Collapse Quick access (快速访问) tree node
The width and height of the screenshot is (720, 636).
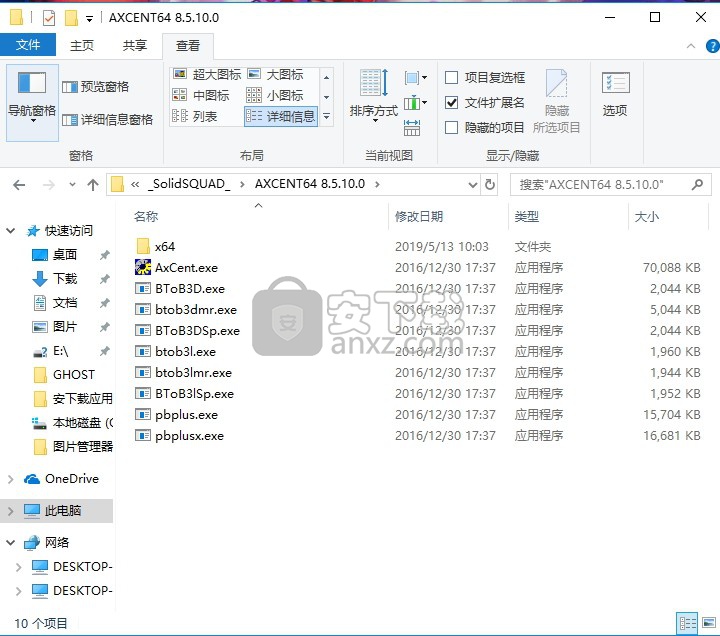coord(11,231)
